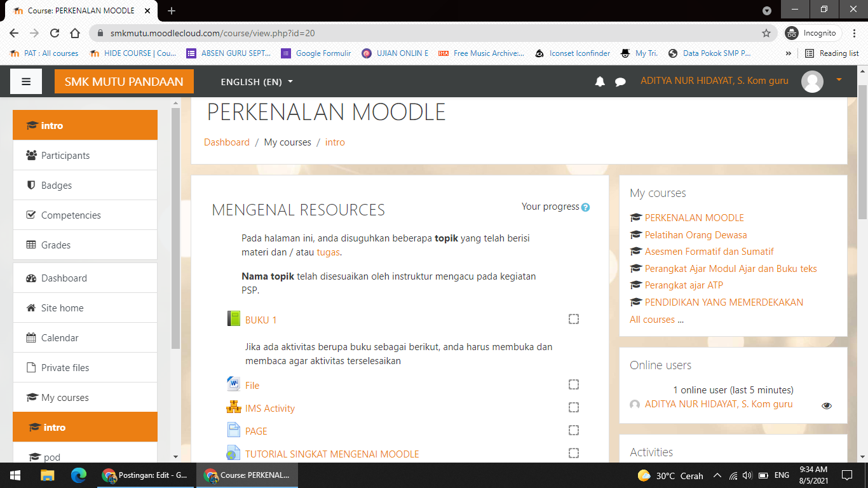Screen dimensions: 868x488
Task: Bookmark this page with the star icon
Action: pyautogui.click(x=766, y=33)
